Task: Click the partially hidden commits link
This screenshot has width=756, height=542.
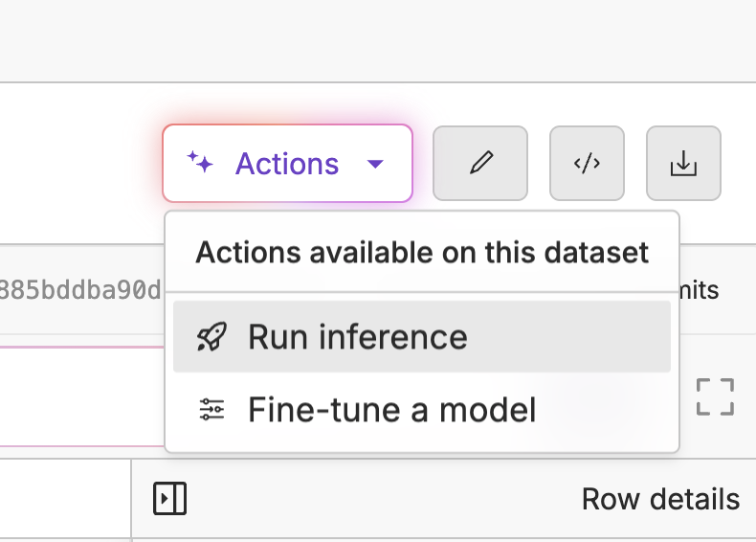Action: click(x=700, y=290)
